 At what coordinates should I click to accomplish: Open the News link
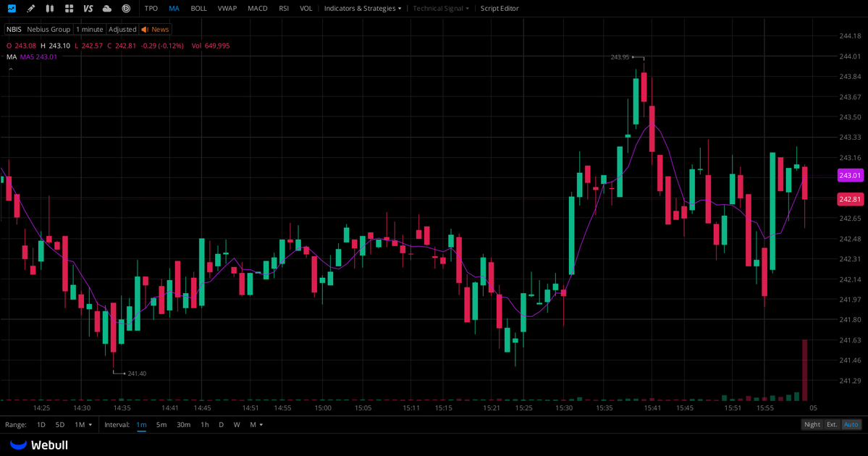[160, 30]
